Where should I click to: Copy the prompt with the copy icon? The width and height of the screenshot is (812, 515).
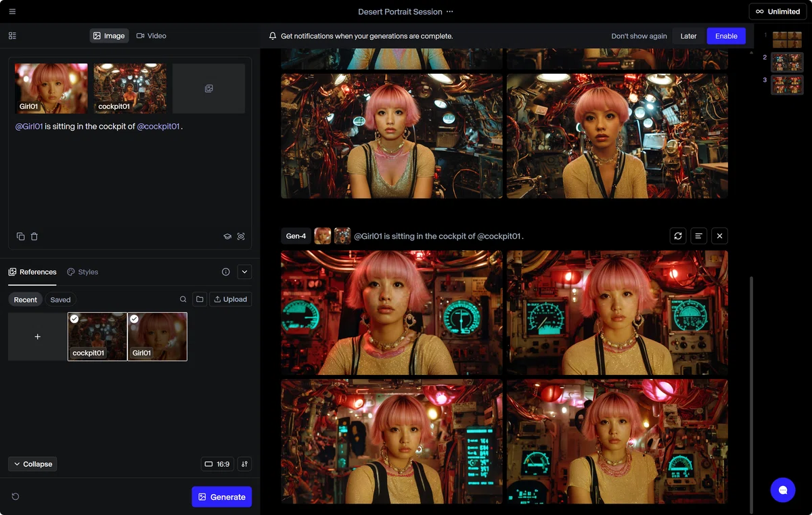pos(21,236)
